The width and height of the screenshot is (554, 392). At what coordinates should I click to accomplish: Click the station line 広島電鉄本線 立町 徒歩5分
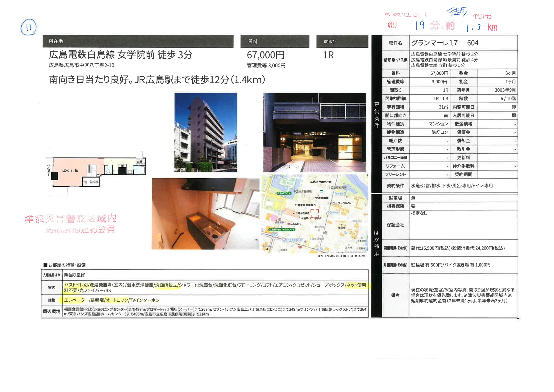[x=438, y=65]
